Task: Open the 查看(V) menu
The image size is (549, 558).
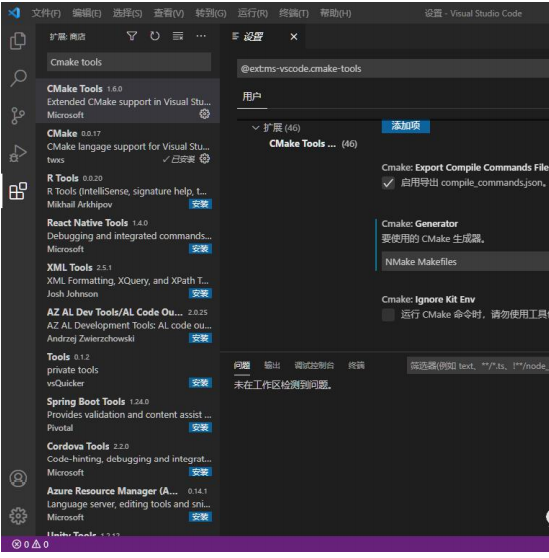Action: coord(169,14)
